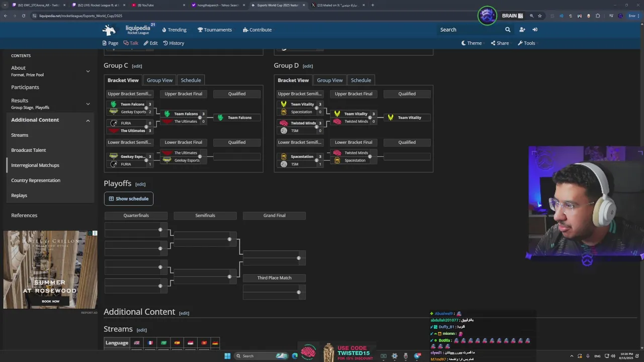Open match info for Spacestation vs TSM lower
The height and width of the screenshot is (362, 644).
pos(316,160)
